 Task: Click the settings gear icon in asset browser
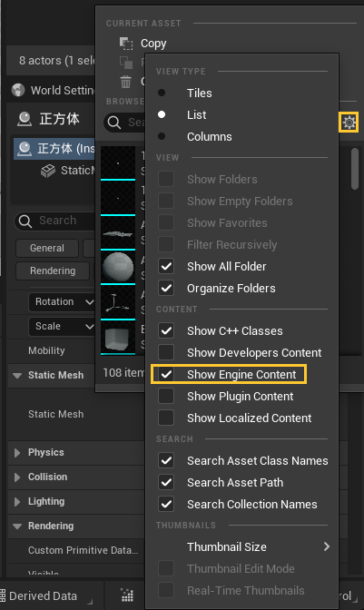click(x=349, y=123)
